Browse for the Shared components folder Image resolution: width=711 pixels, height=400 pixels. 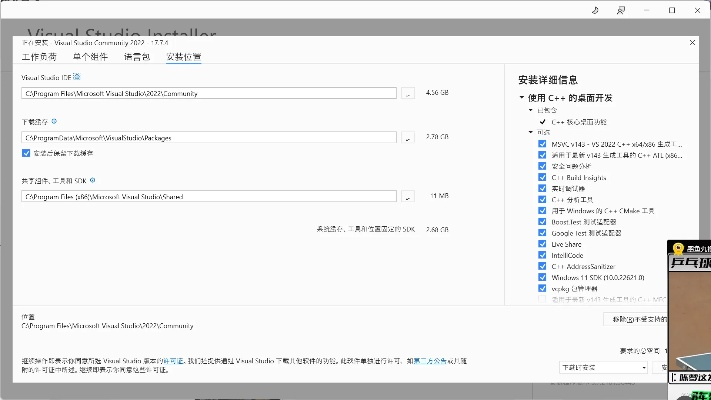(x=408, y=196)
